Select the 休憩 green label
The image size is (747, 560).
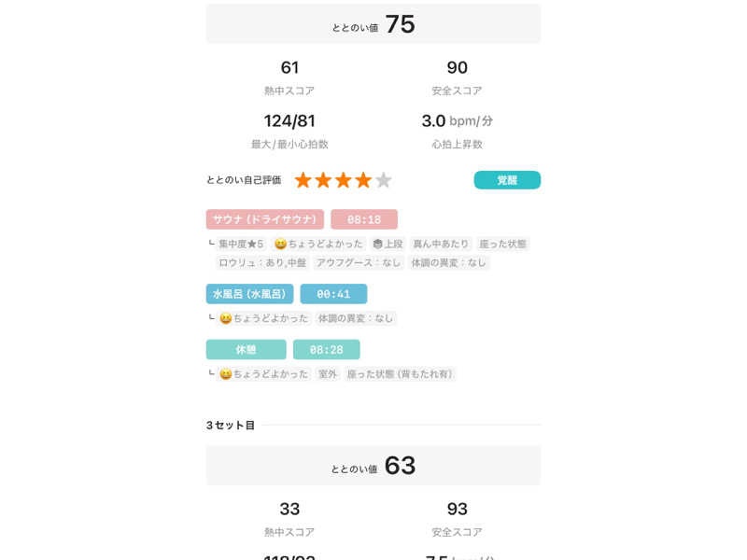click(x=246, y=349)
